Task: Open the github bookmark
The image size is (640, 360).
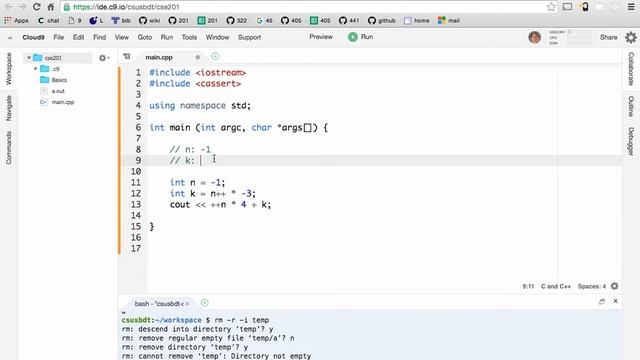Action: click(382, 20)
